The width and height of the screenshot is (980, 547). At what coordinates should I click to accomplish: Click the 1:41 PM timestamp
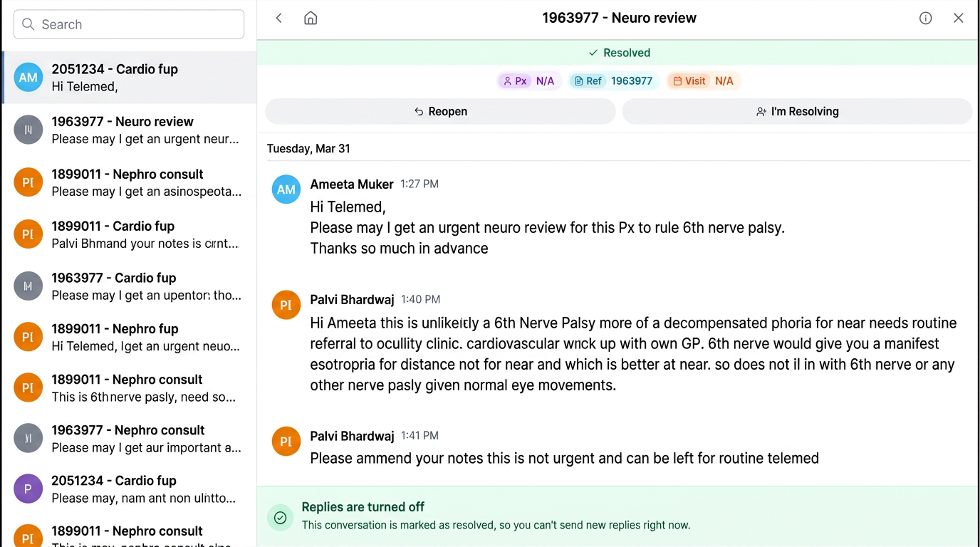coord(419,435)
